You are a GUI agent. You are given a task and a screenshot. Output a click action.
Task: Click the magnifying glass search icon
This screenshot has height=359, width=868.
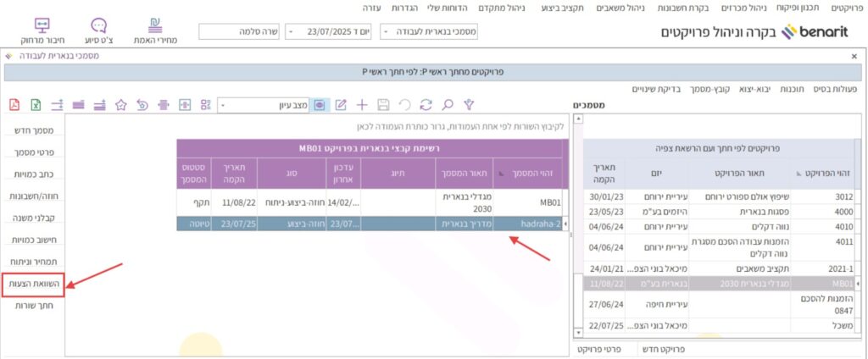click(447, 105)
